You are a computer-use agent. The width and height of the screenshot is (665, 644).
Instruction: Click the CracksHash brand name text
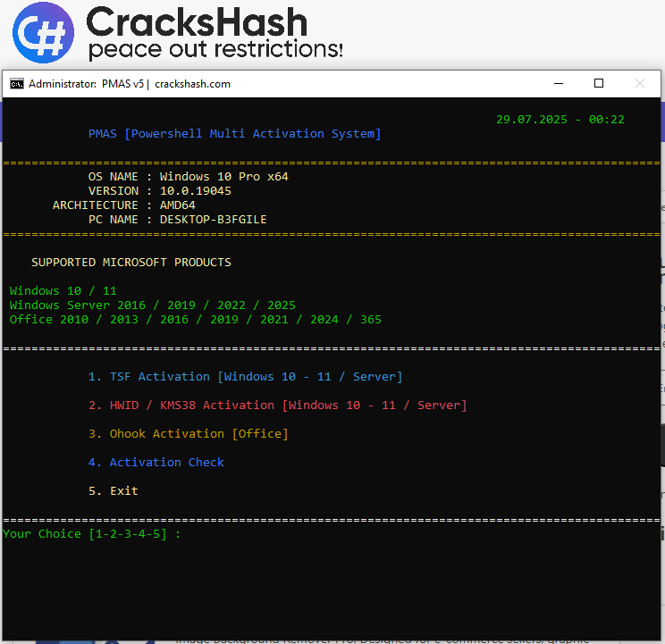[x=197, y=22]
